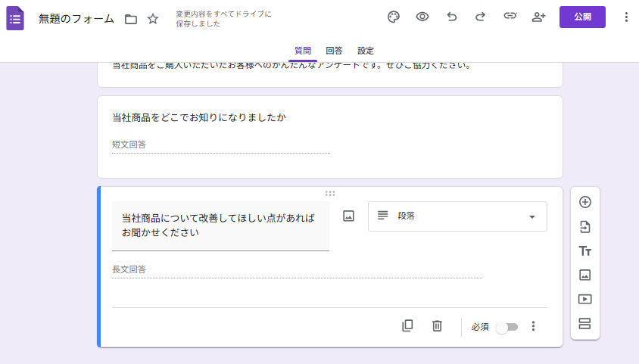Add collaborators with person-plus icon
The image size is (639, 364).
(538, 17)
